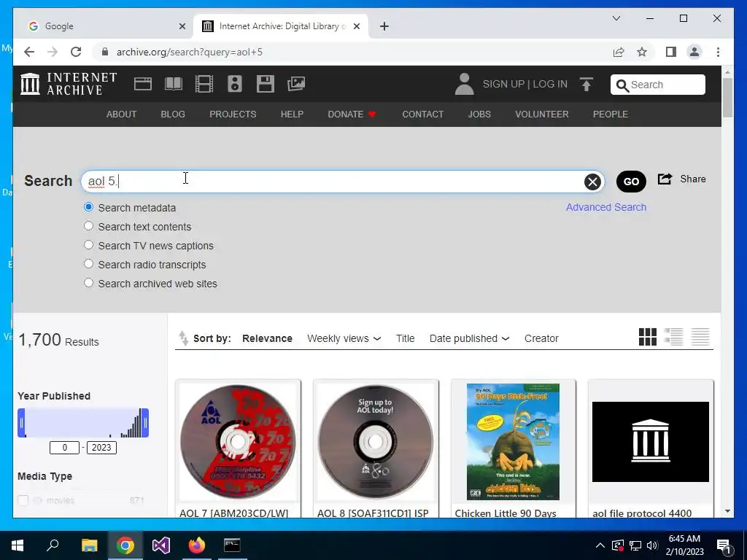Image resolution: width=747 pixels, height=560 pixels.
Task: Sort results by Creator
Action: (541, 338)
